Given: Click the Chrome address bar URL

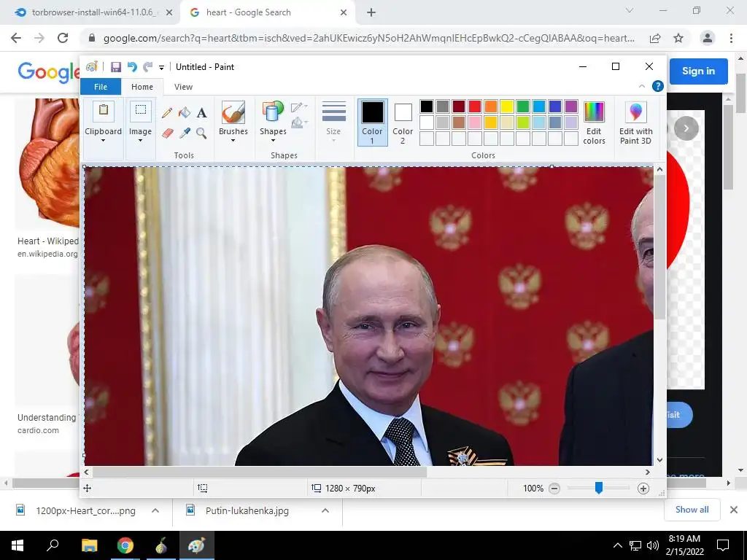Looking at the screenshot, I should point(368,38).
